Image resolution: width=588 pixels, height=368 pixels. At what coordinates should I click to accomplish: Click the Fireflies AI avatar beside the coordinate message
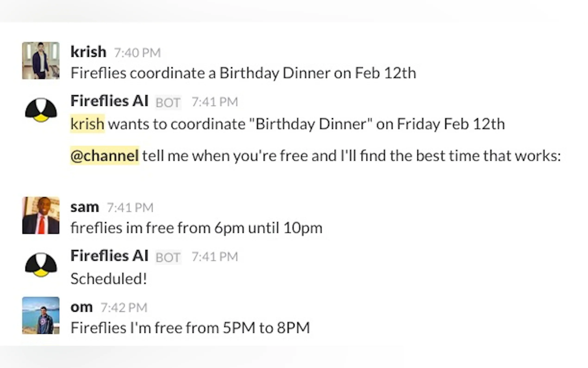pyautogui.click(x=41, y=110)
